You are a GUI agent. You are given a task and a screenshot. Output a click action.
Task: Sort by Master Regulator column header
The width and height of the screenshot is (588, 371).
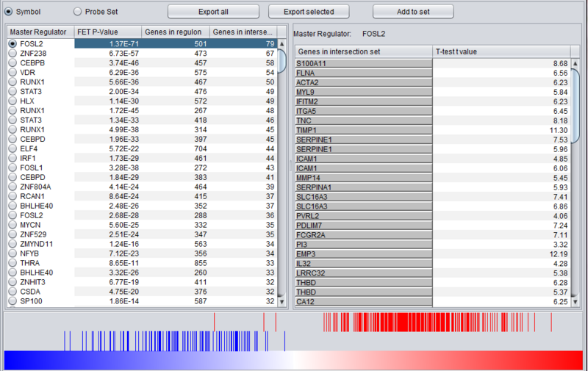point(40,32)
